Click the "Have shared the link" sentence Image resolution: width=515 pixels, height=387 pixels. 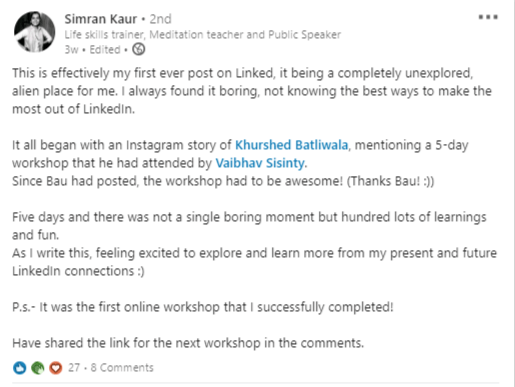[188, 343]
